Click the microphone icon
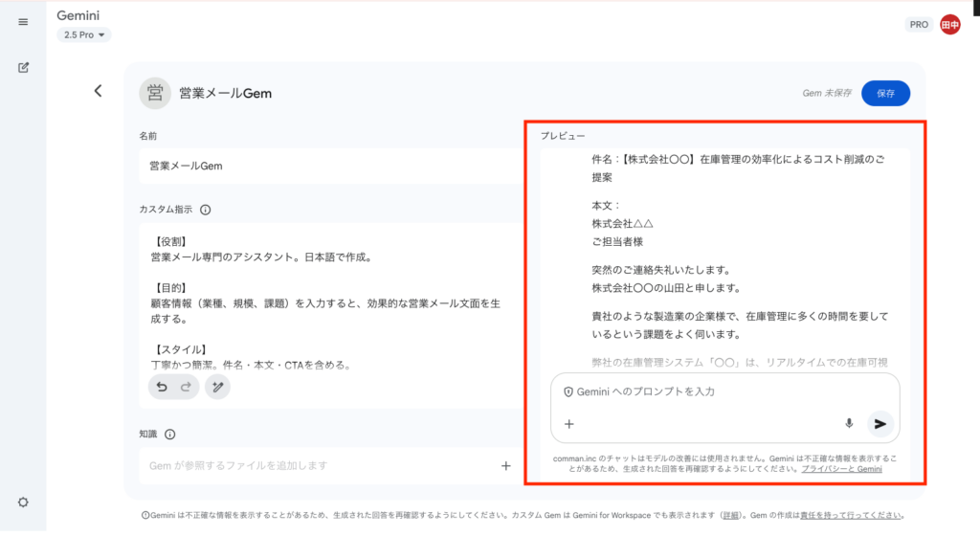 coord(849,424)
